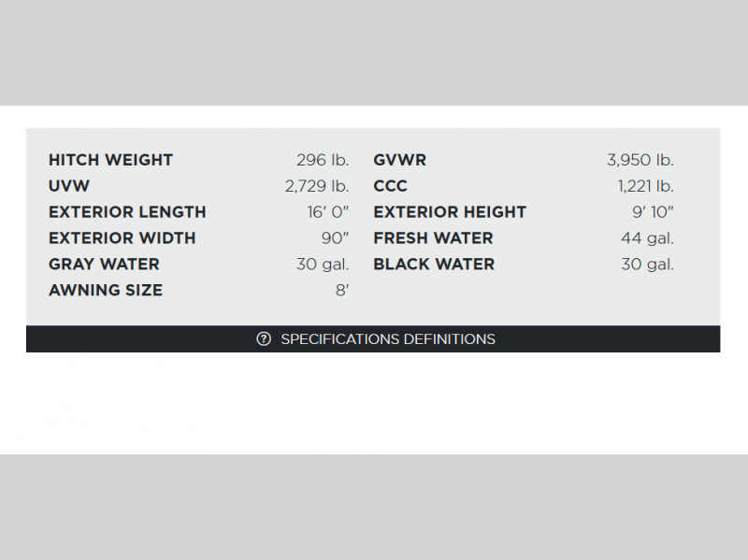748x560 pixels.
Task: Click the 3,950 lb. GVWR value
Action: 640,160
